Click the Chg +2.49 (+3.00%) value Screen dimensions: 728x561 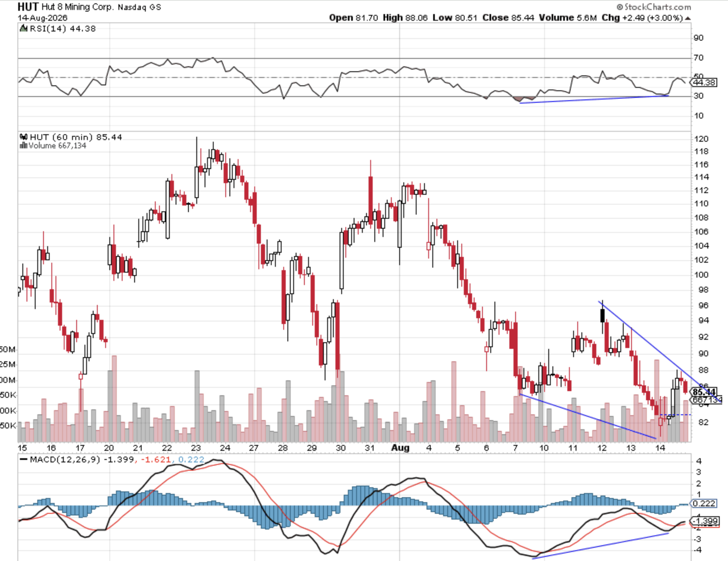(x=642, y=18)
